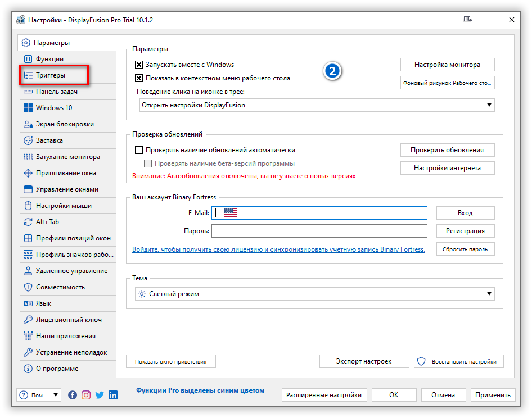Screen dimensions: 532x418
Task: Click the Язык language icon
Action: click(x=28, y=303)
